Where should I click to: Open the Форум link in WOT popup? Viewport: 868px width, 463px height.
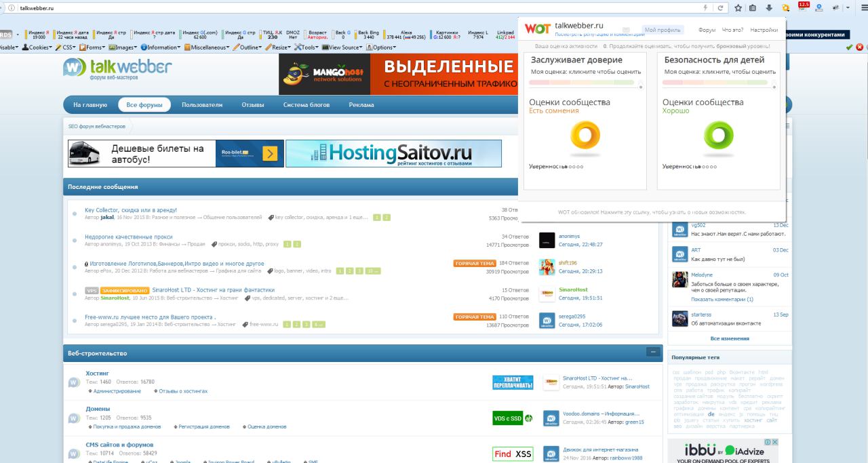707,30
